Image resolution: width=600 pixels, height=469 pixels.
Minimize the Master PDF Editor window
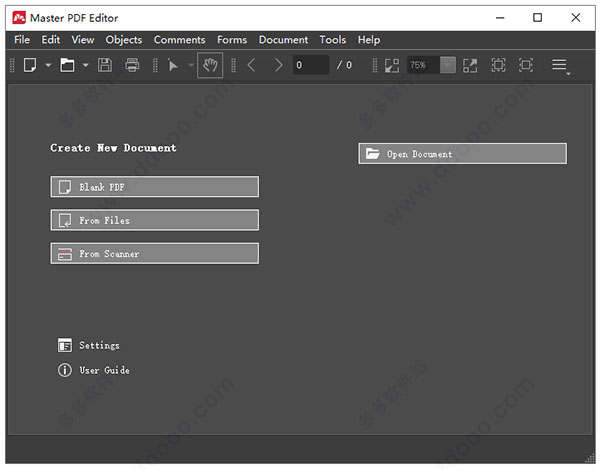(x=500, y=18)
